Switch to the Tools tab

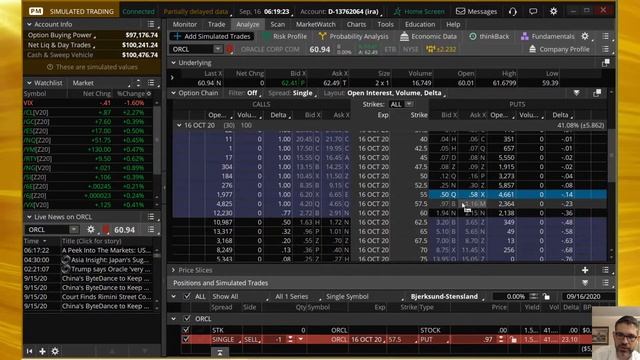coord(385,24)
